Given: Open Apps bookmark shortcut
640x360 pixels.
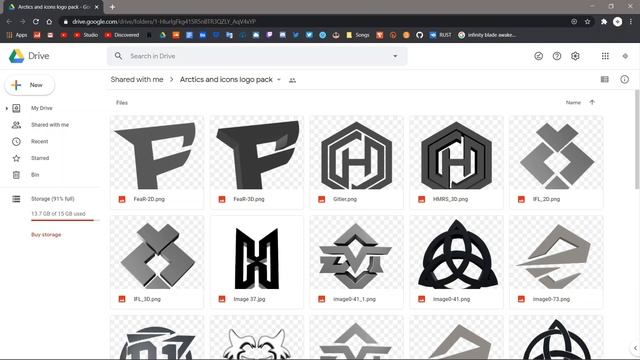Looking at the screenshot, I should [x=17, y=35].
